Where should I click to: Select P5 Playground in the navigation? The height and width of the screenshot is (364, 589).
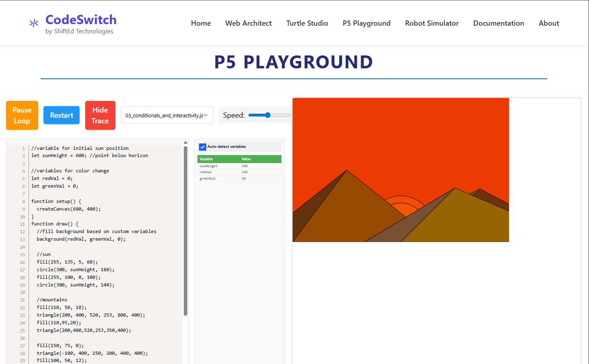tap(366, 23)
